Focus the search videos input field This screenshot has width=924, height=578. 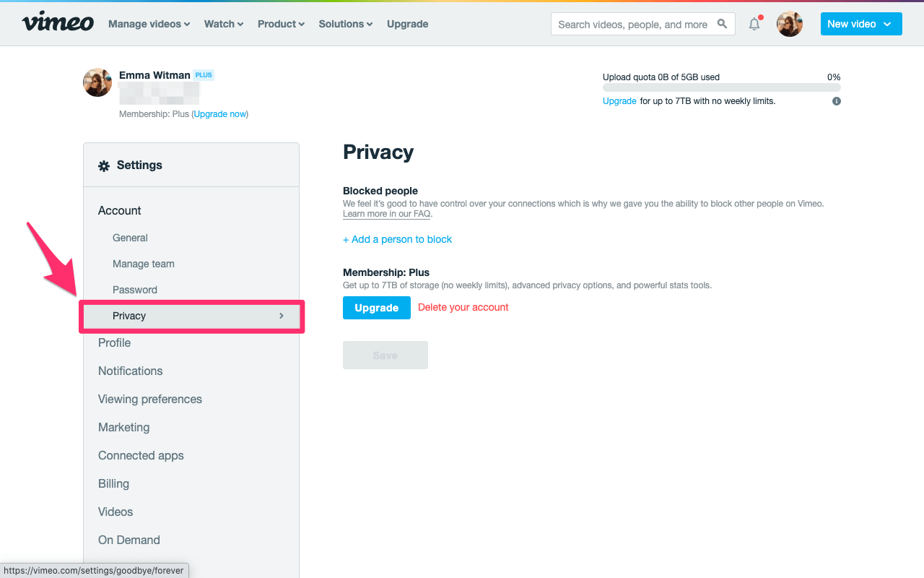tap(632, 24)
